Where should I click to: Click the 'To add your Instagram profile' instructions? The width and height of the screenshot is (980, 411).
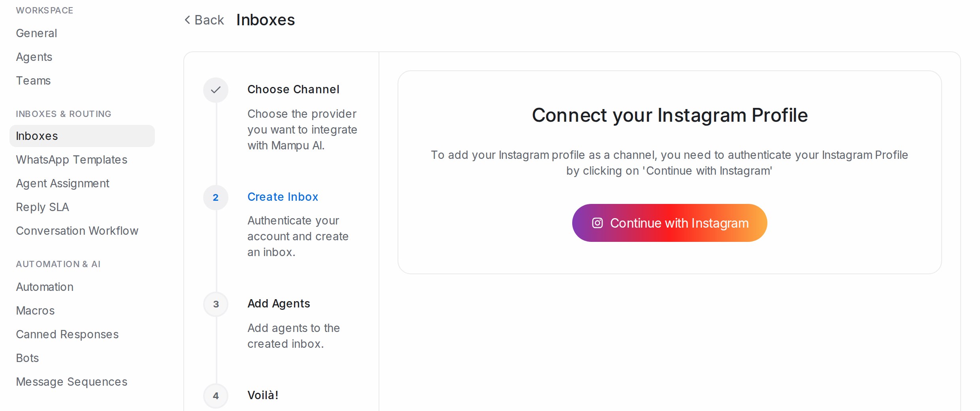coord(669,163)
